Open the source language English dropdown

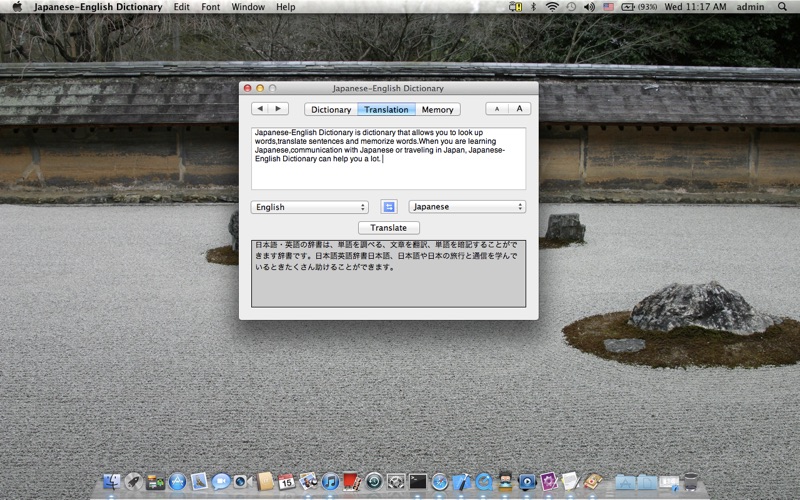coord(309,207)
